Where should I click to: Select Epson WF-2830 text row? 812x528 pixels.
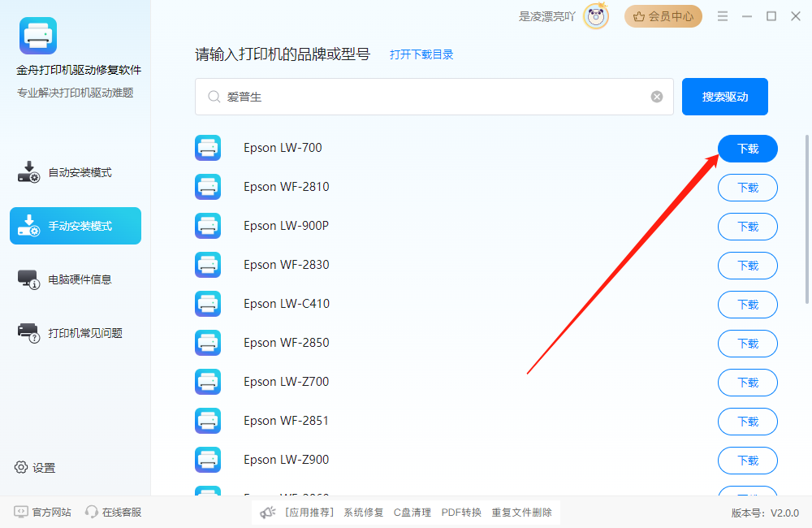(x=287, y=265)
